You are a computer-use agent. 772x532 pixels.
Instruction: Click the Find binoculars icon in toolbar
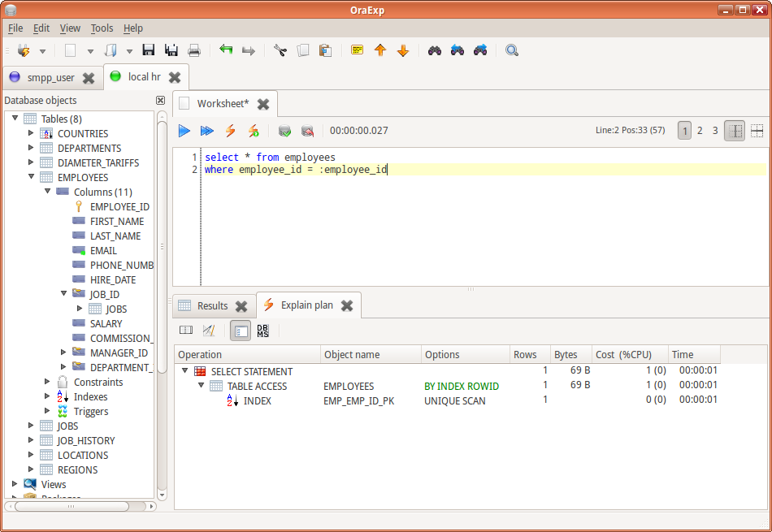(434, 50)
